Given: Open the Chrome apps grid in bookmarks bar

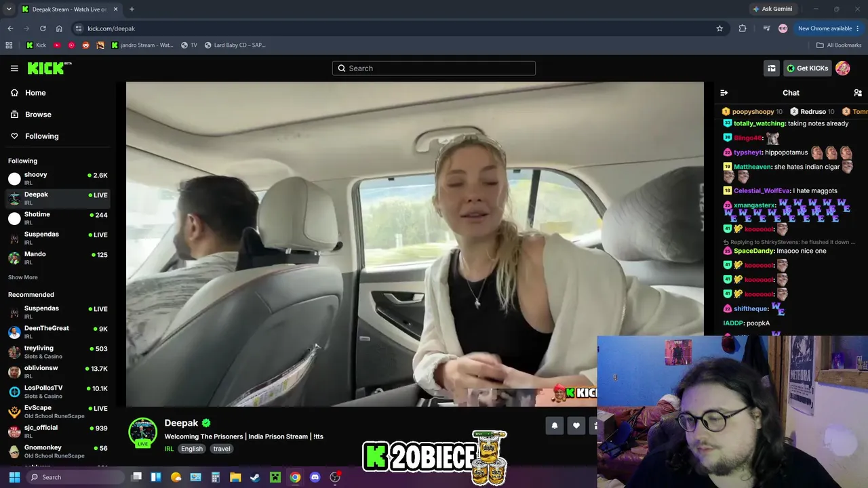Looking at the screenshot, I should click(x=9, y=45).
